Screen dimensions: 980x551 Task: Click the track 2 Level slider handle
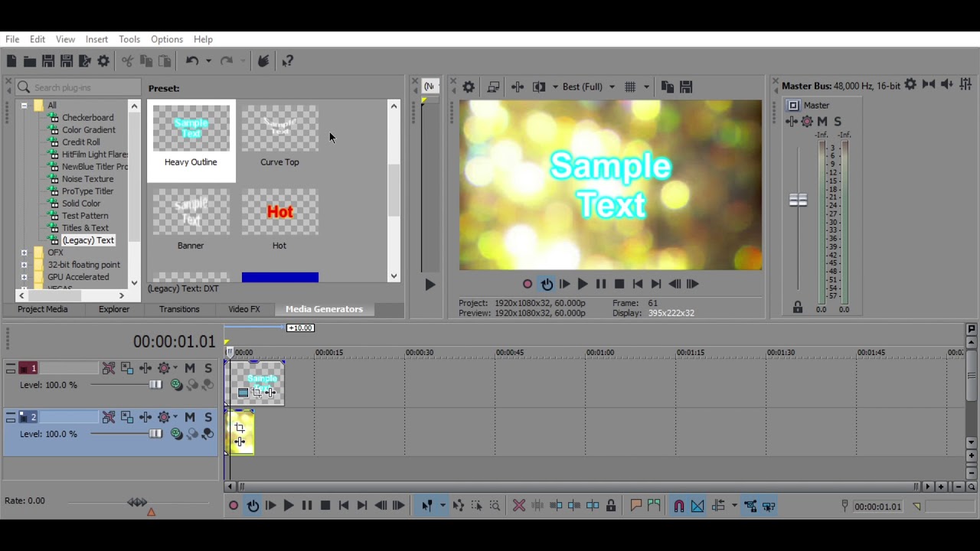[x=156, y=434]
